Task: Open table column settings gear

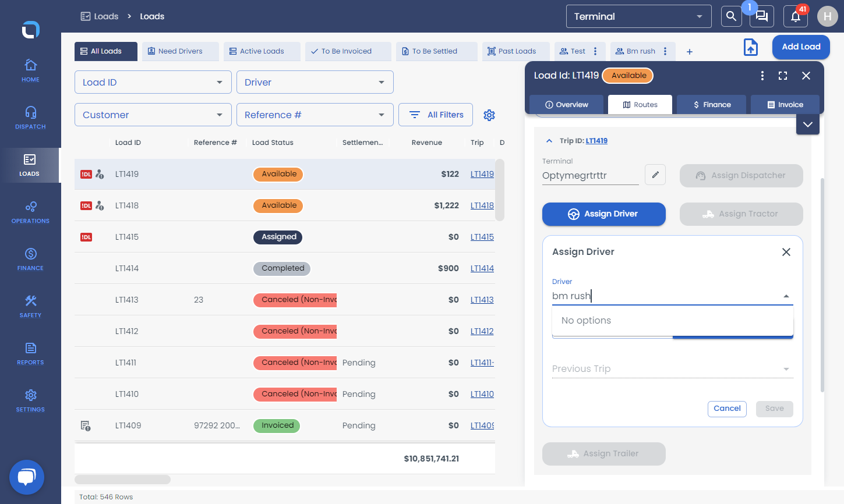Action: click(x=489, y=115)
